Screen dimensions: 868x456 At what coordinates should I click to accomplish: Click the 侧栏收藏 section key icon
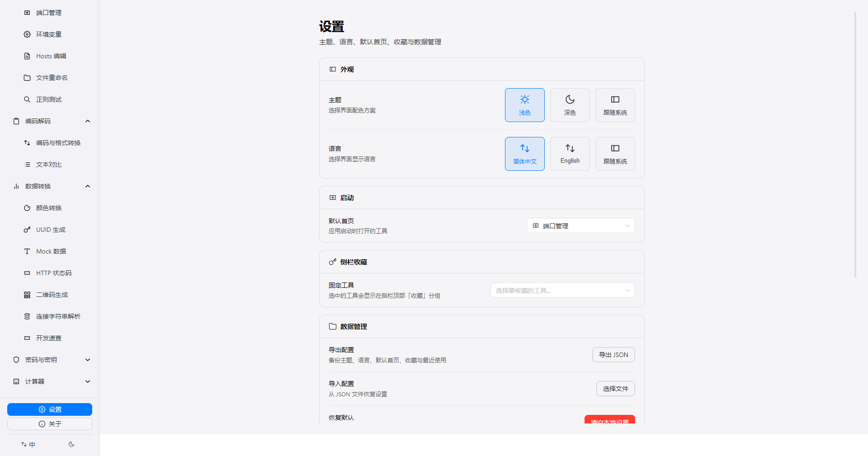tap(333, 262)
